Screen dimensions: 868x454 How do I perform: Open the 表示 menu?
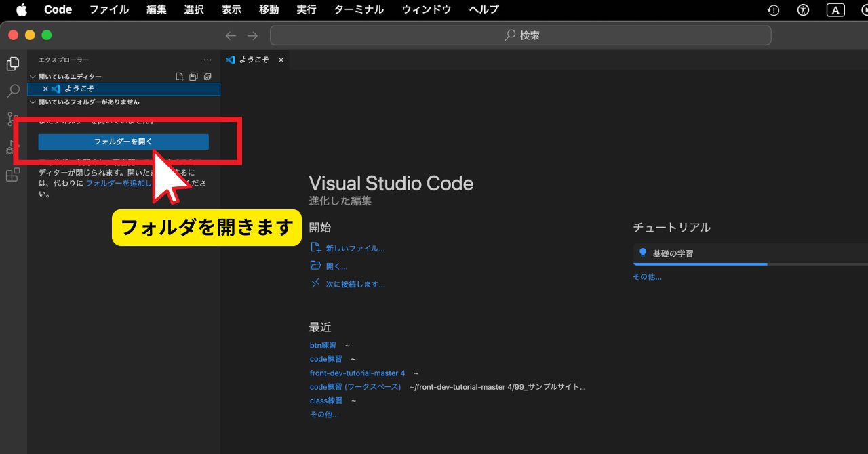click(x=231, y=9)
